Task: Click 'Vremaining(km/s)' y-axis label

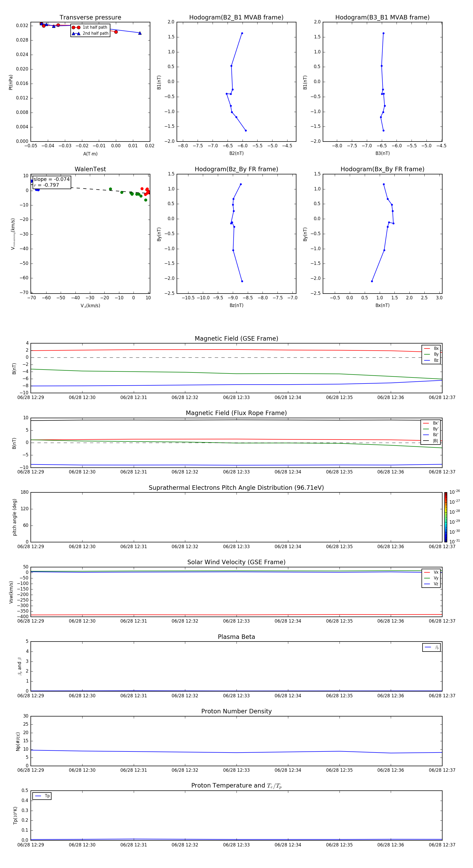Action: tap(13, 234)
